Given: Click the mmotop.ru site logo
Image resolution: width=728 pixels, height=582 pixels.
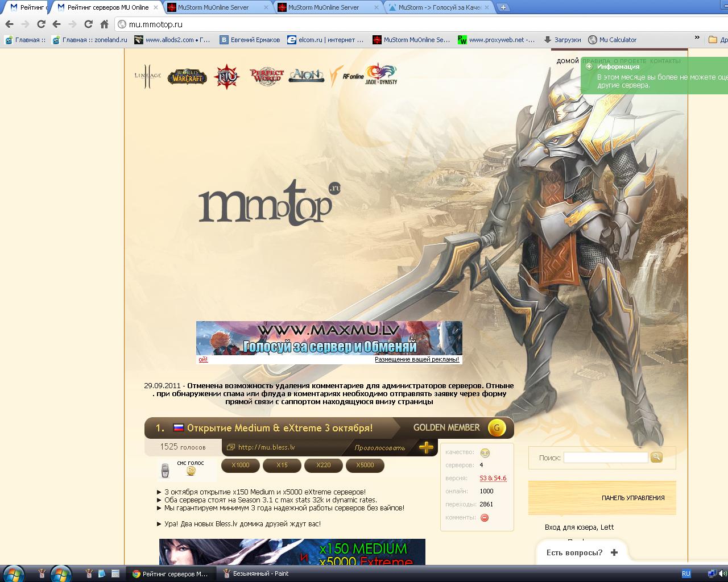Looking at the screenshot, I should point(270,202).
